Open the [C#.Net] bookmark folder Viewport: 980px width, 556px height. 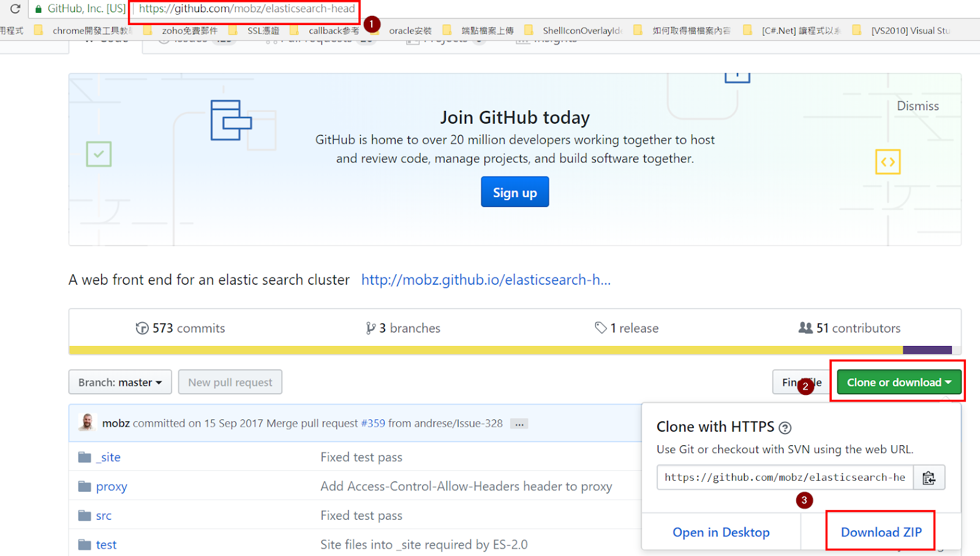793,30
